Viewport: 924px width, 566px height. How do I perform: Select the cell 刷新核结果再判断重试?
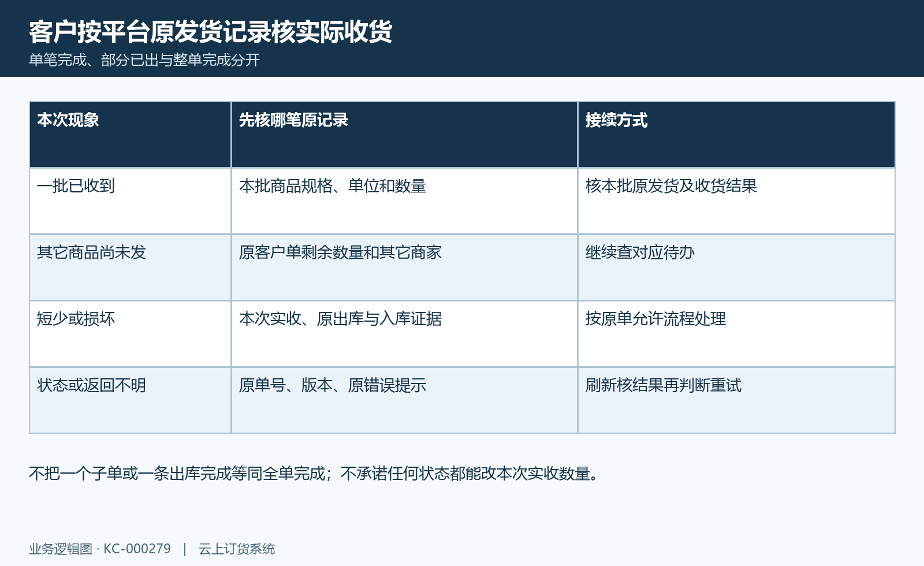pyautogui.click(x=736, y=400)
